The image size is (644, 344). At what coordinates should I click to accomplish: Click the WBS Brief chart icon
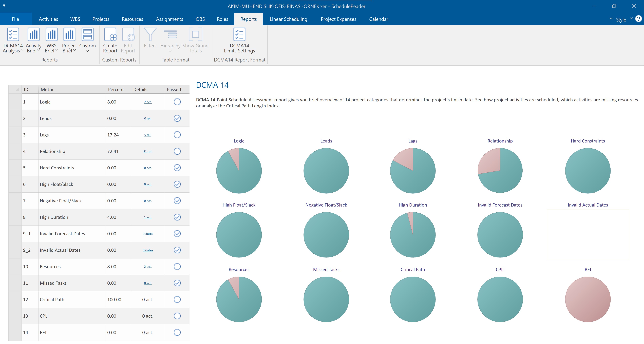tap(51, 34)
